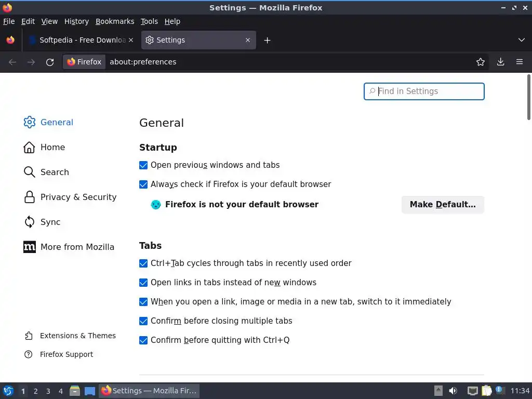Click the Extensions & Themes puzzle icon
Image resolution: width=532 pixels, height=399 pixels.
pos(29,336)
